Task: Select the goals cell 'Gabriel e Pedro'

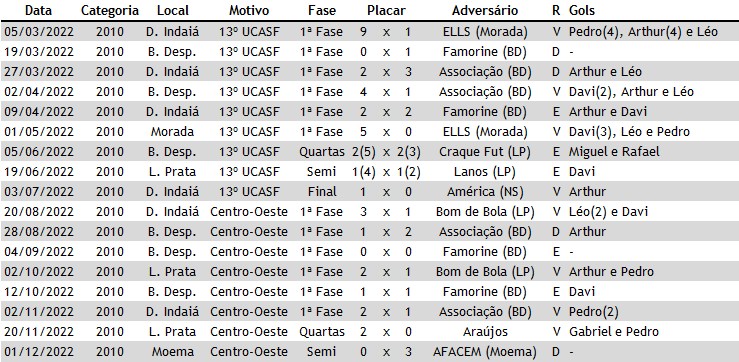Action: 614,332
